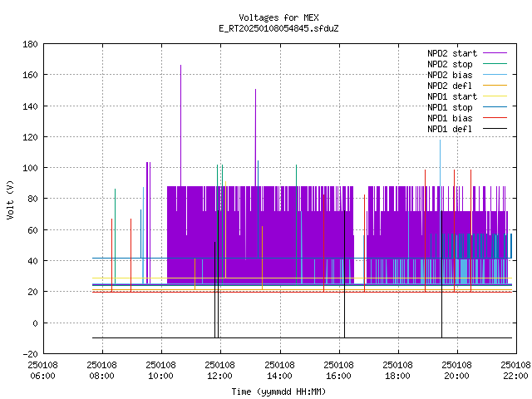Viewport: 532px width, 399px height.
Task: Click the file name E_RT20250108054845.sfduZ
Action: 278,28
